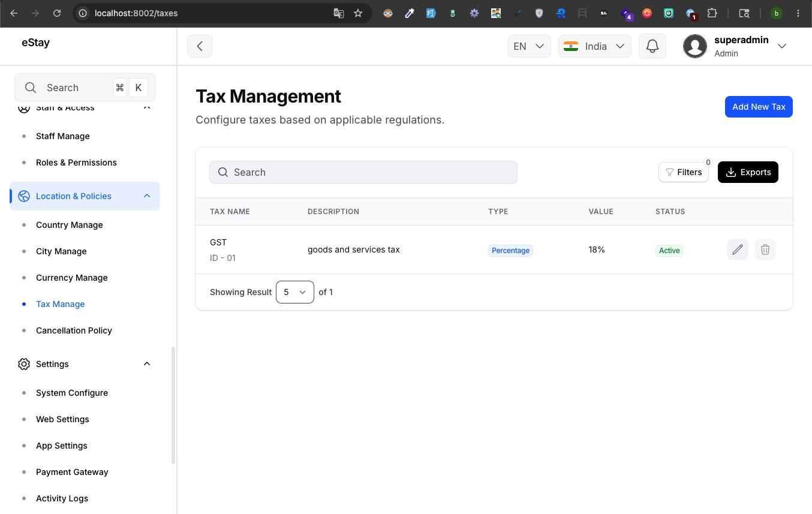The width and height of the screenshot is (812, 514).
Task: Open System Configure settings
Action: point(72,393)
